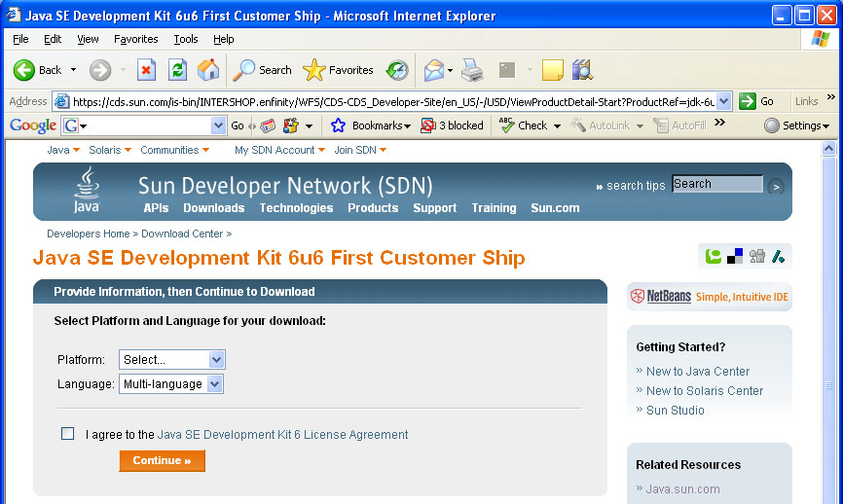Open the History clock icon
Image resolution: width=843 pixels, height=504 pixels.
(397, 70)
